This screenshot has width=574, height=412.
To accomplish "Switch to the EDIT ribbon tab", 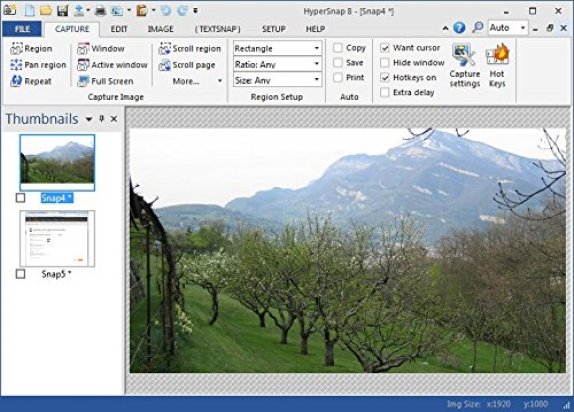I will [119, 29].
